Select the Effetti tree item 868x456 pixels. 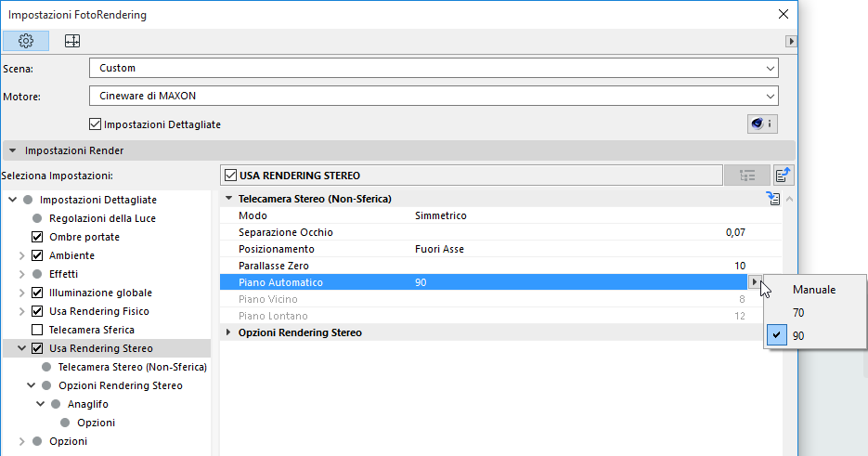coord(64,274)
